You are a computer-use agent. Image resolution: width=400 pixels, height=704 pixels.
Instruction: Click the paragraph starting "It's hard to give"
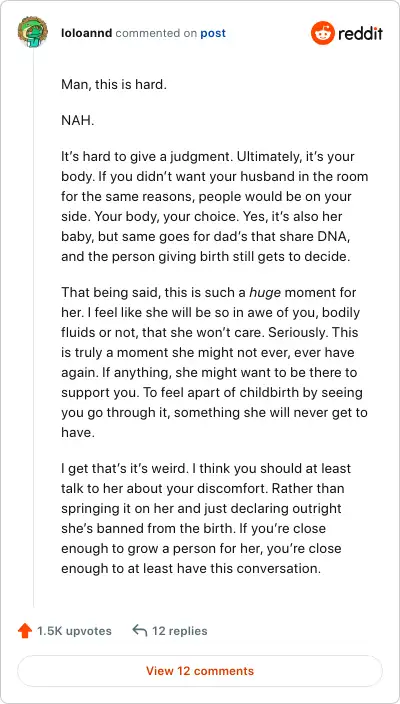pyautogui.click(x=215, y=207)
